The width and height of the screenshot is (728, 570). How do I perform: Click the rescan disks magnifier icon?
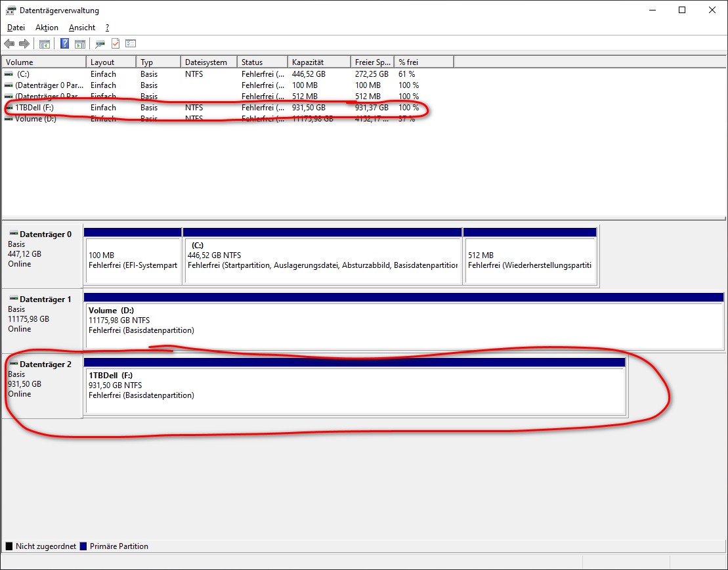(x=100, y=43)
